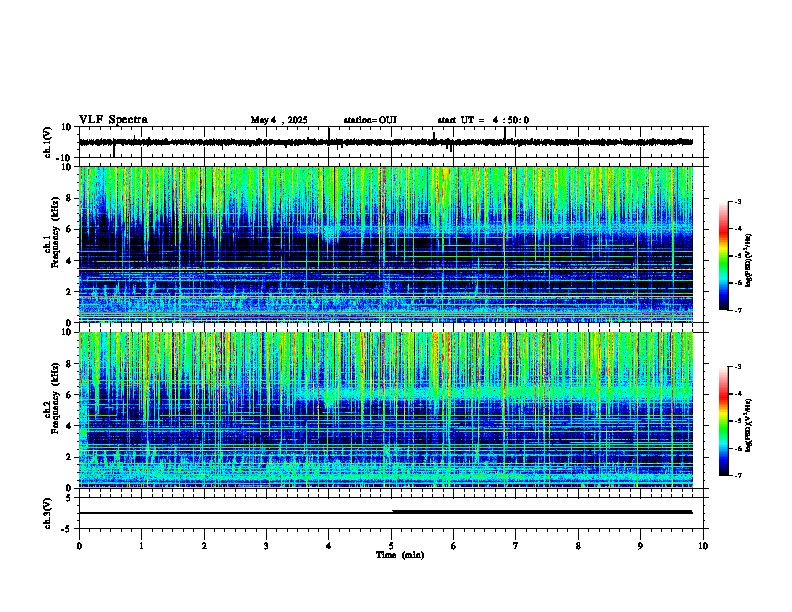792x612 pixels.
Task: Click the 'station=OUJ' label
Action: tap(370, 120)
